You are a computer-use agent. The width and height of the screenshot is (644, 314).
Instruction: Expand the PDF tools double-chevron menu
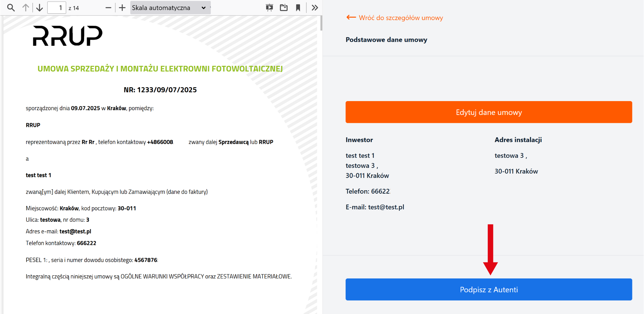click(x=315, y=8)
